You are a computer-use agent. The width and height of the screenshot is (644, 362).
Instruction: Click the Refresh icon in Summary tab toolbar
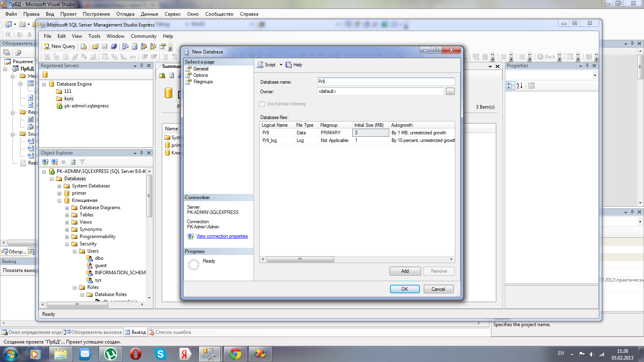coord(171,75)
